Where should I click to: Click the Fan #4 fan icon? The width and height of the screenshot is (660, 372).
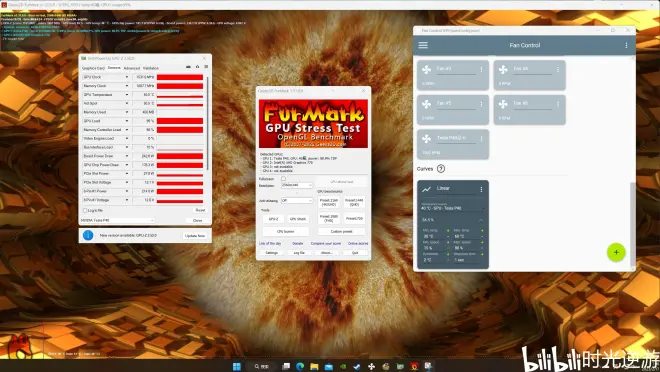[503, 69]
